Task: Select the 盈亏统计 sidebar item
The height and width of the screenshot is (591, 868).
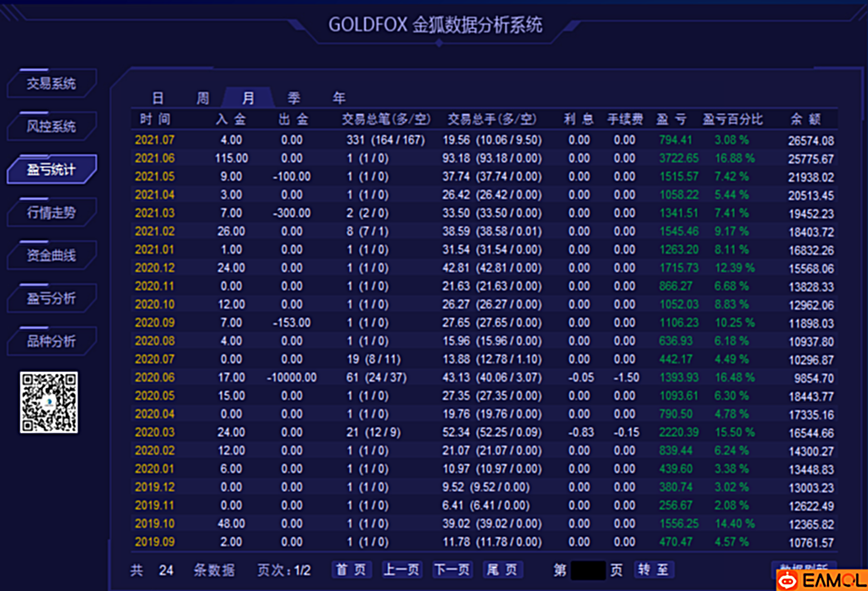Action: coord(52,169)
